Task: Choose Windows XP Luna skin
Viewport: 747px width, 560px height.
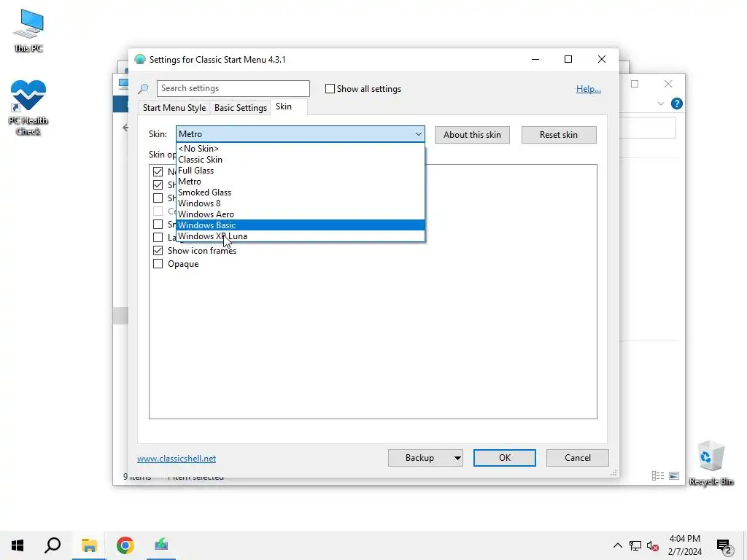Action: click(300, 236)
